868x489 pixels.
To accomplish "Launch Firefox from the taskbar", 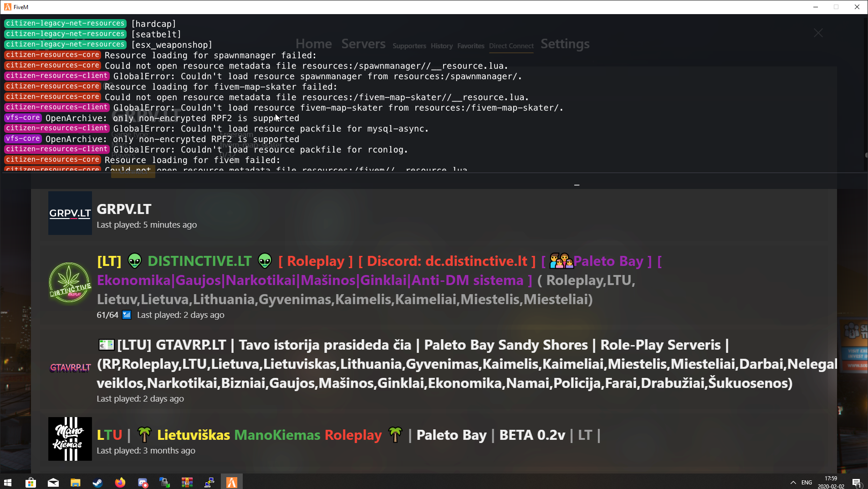I will (x=120, y=482).
